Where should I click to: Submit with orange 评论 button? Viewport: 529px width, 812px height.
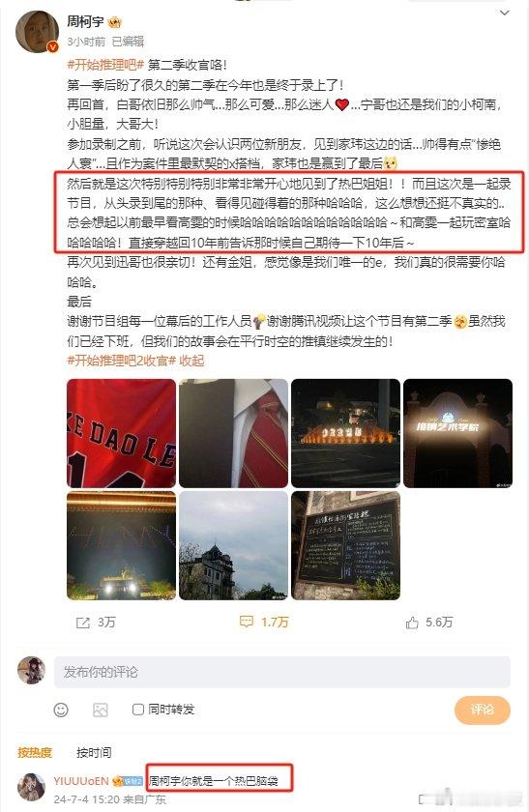[x=483, y=710]
